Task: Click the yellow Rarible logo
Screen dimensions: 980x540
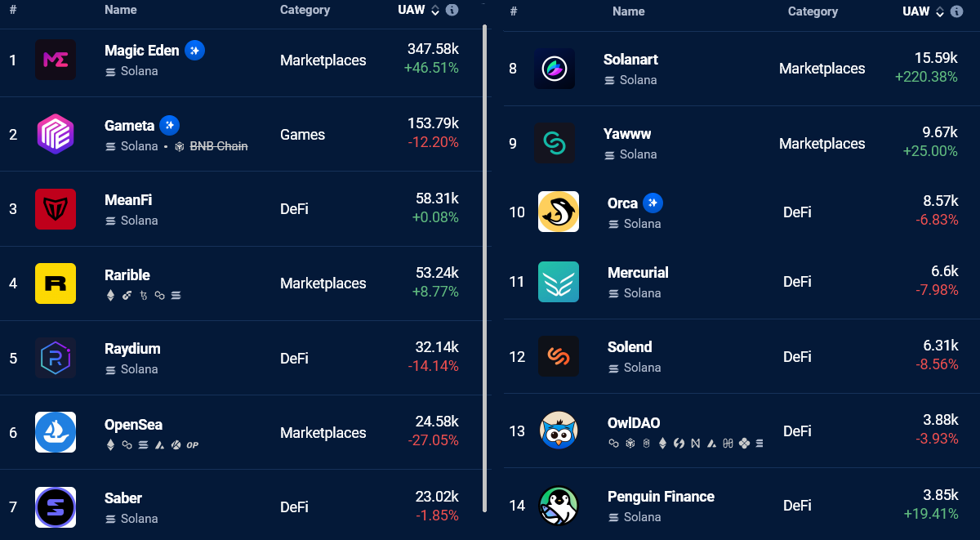Action: click(x=56, y=283)
